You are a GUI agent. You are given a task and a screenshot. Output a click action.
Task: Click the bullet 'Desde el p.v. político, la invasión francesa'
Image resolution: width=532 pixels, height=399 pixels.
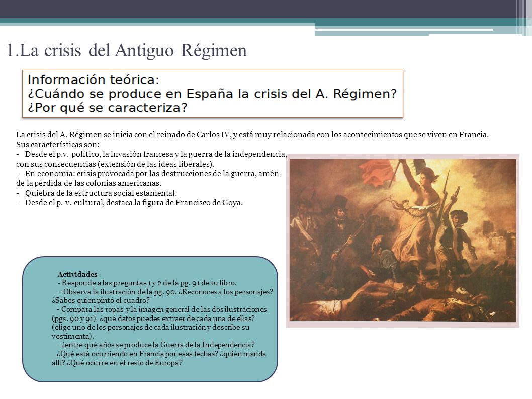tap(151, 154)
